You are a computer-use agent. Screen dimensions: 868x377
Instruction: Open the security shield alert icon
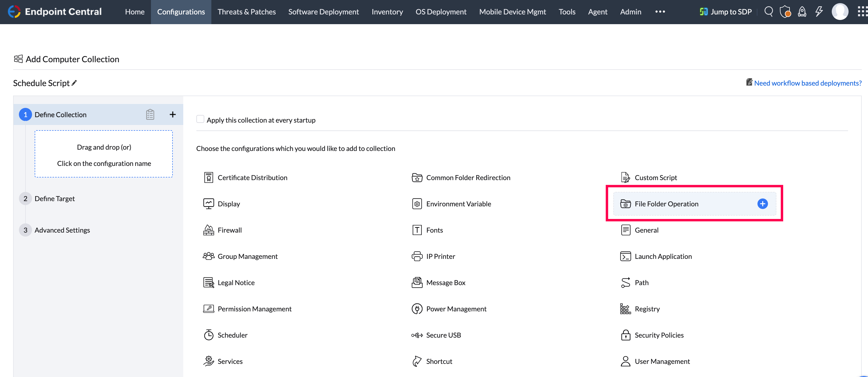(786, 12)
